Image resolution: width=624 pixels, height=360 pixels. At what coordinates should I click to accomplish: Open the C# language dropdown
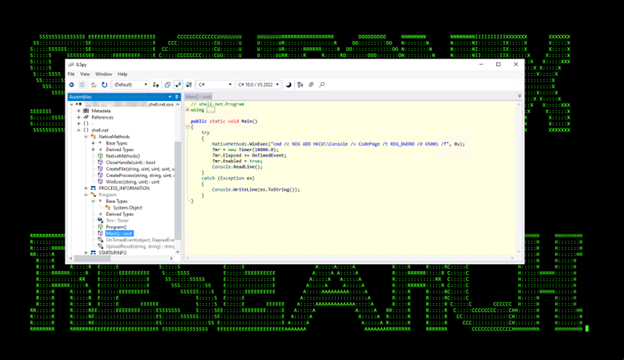(x=214, y=85)
